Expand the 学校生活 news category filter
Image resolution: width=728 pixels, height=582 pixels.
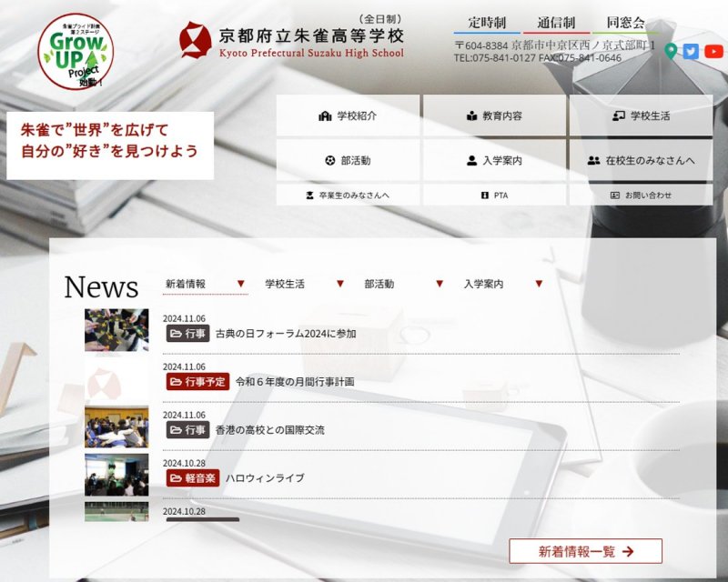coord(304,284)
